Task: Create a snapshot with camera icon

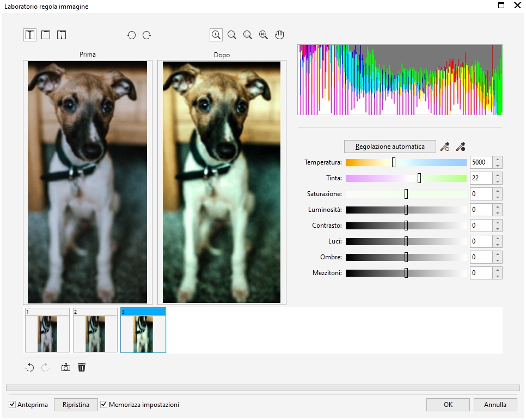Action: (66, 368)
